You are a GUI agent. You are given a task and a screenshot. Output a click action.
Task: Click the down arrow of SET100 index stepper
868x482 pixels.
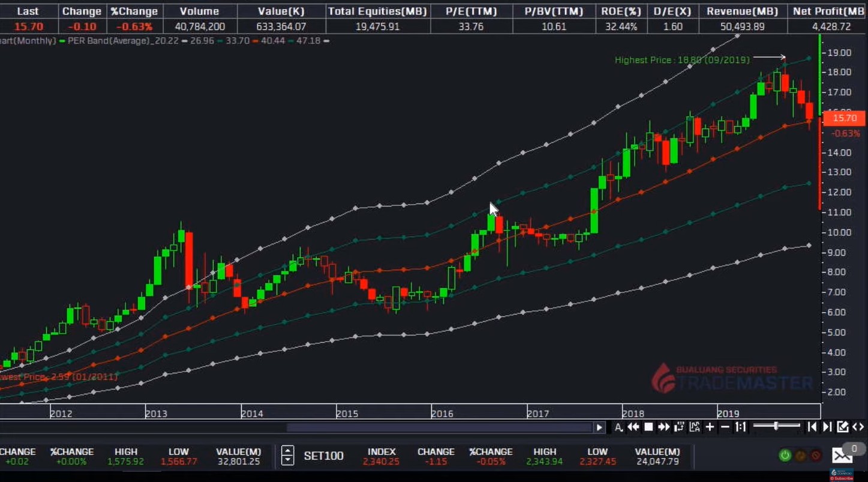[288, 460]
